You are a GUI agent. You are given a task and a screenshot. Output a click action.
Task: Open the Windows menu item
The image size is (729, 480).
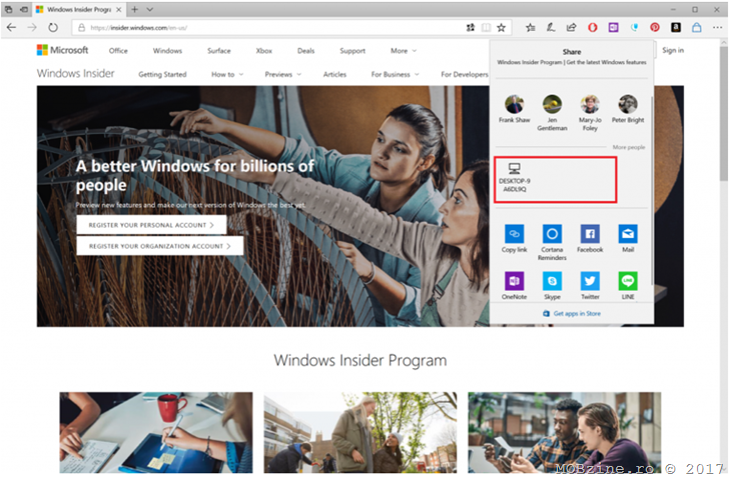pos(167,51)
